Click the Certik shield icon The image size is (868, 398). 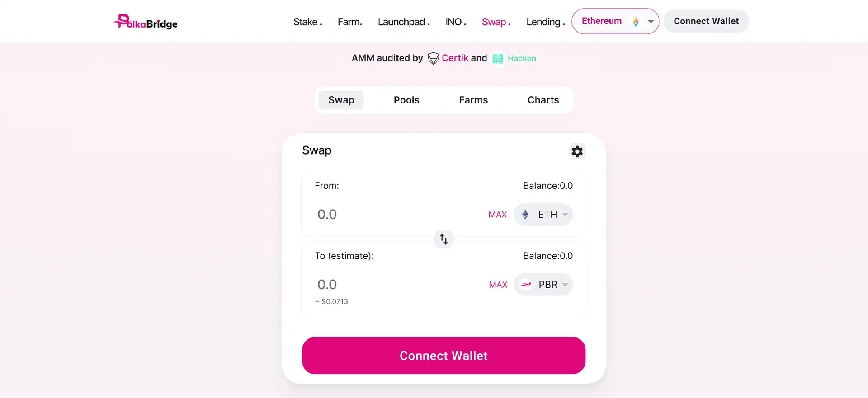click(x=433, y=58)
